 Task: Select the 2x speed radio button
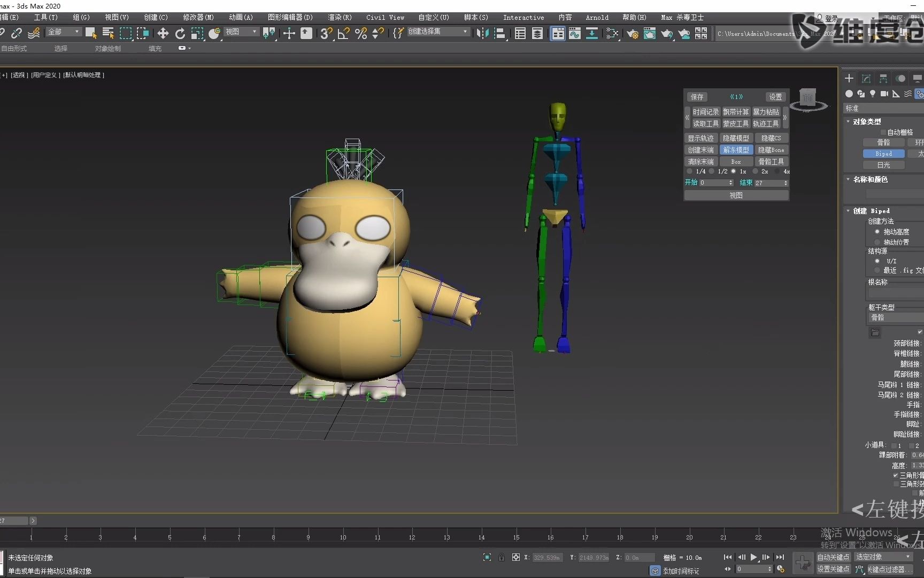[x=755, y=171]
